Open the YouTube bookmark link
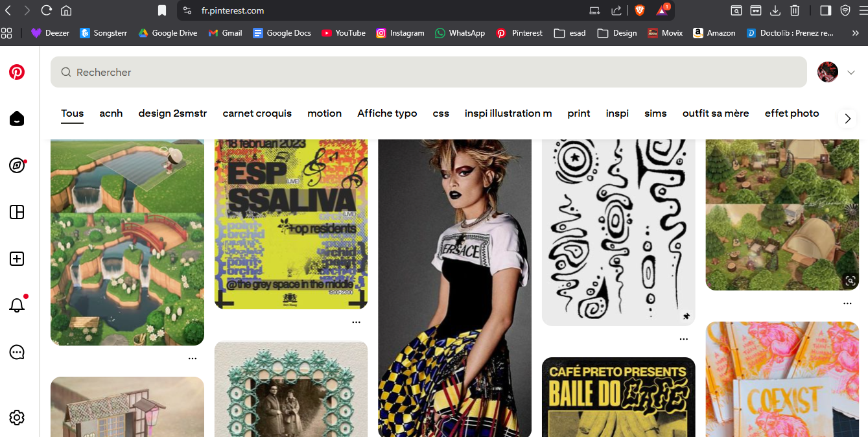Screen dimensions: 868x437 pyautogui.click(x=344, y=33)
